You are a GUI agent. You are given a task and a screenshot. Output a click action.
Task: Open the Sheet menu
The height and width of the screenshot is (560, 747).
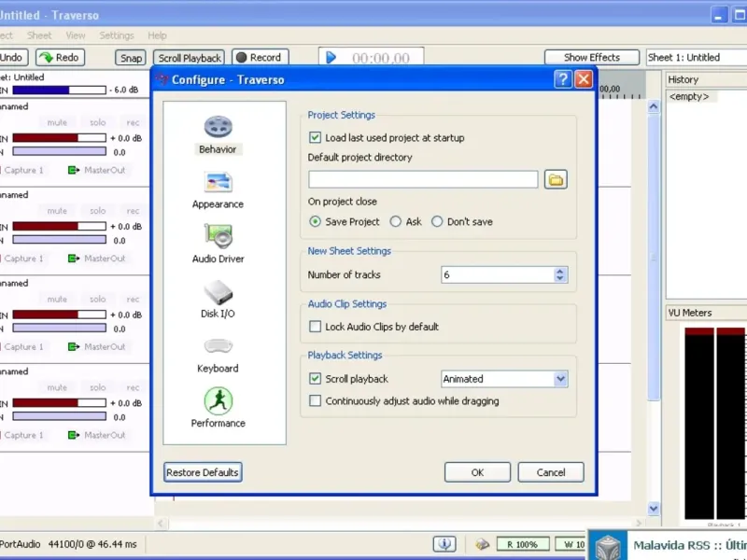39,35
